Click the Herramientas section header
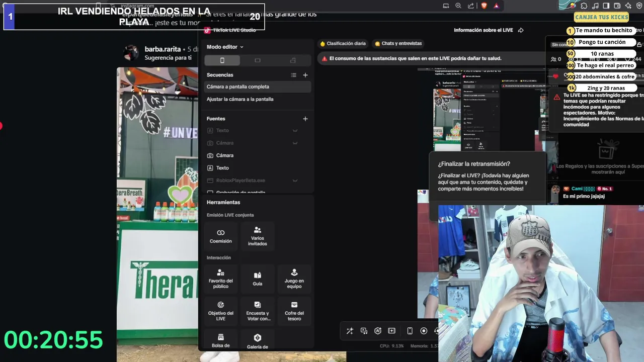Image resolution: width=644 pixels, height=362 pixels. [x=223, y=202]
